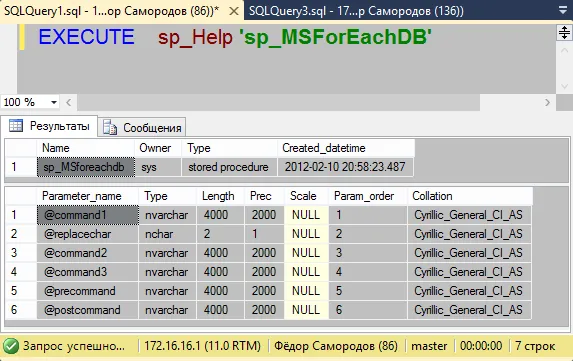This screenshot has height=361, width=573.
Task: Click the master database status label
Action: [429, 346]
